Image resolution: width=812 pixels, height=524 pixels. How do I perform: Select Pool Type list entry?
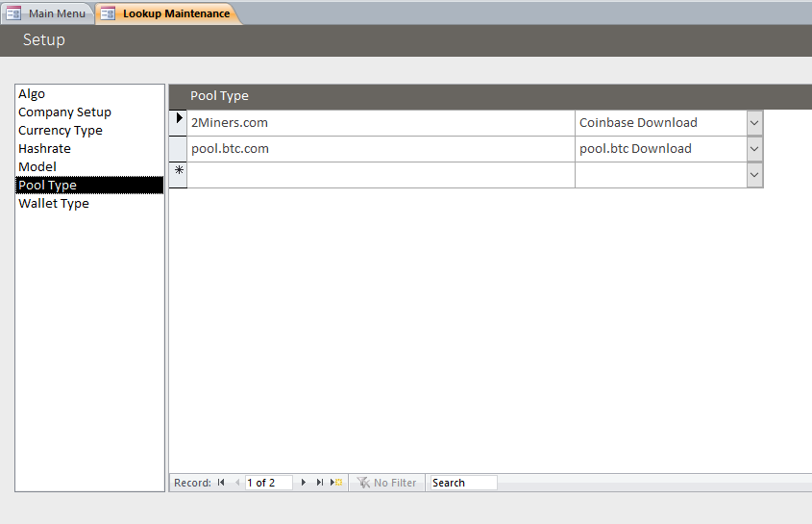point(89,185)
